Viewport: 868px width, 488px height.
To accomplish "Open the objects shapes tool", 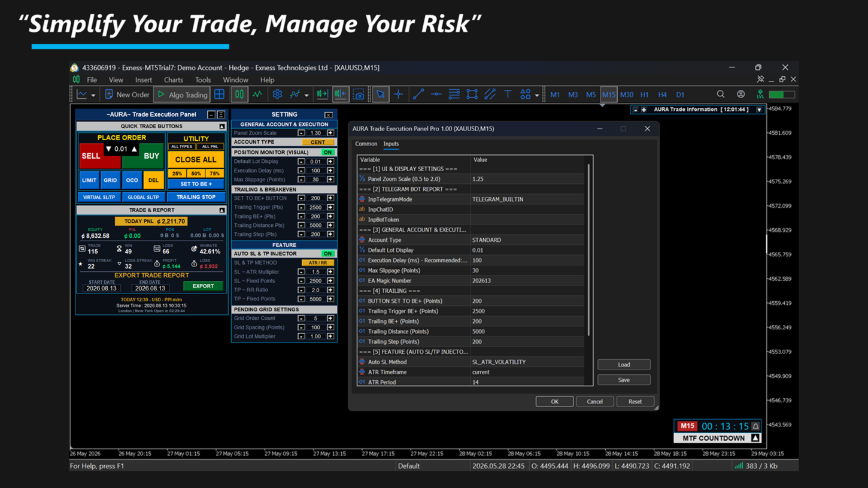I will [x=525, y=95].
